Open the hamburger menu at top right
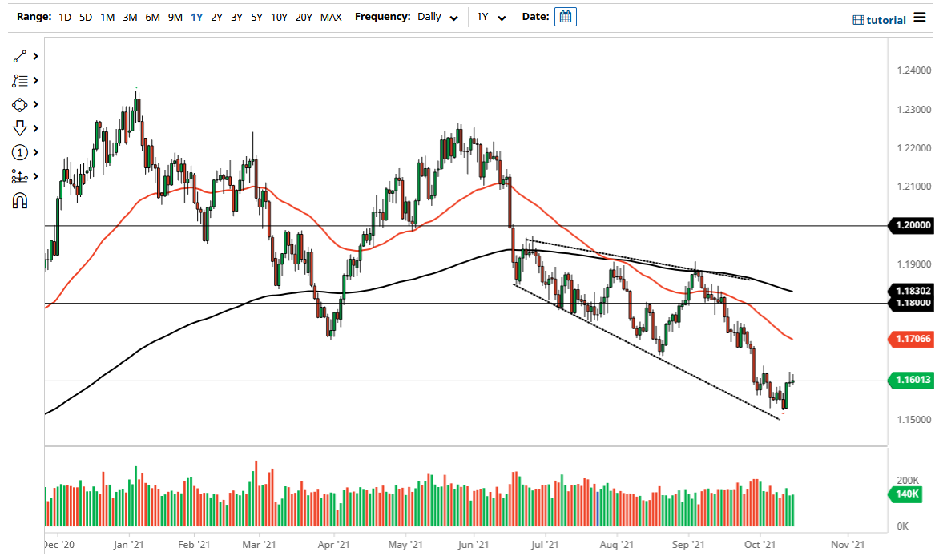The height and width of the screenshot is (560, 939). [920, 18]
